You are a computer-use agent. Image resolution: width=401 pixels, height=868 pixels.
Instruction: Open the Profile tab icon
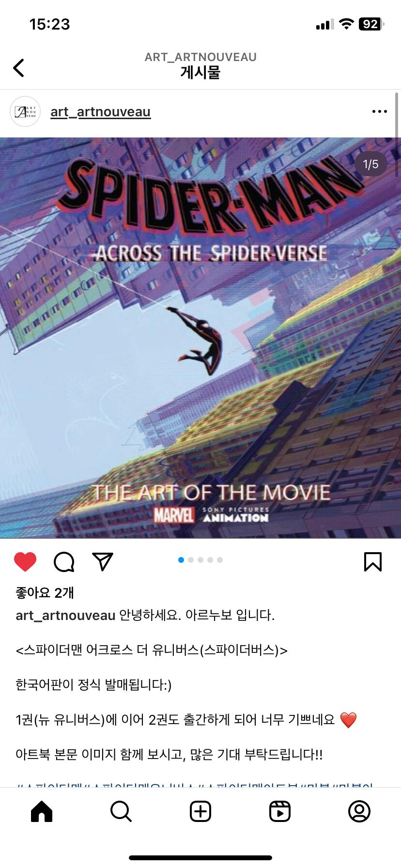click(x=359, y=811)
